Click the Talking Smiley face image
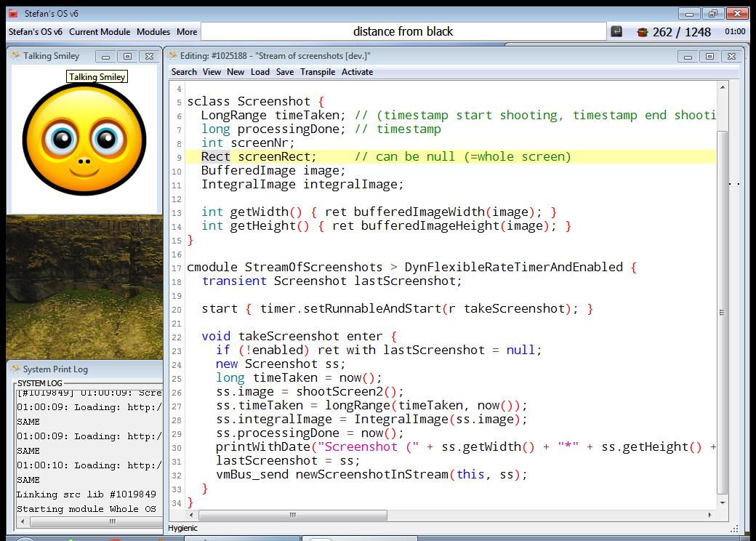756x541 pixels. tap(84, 138)
